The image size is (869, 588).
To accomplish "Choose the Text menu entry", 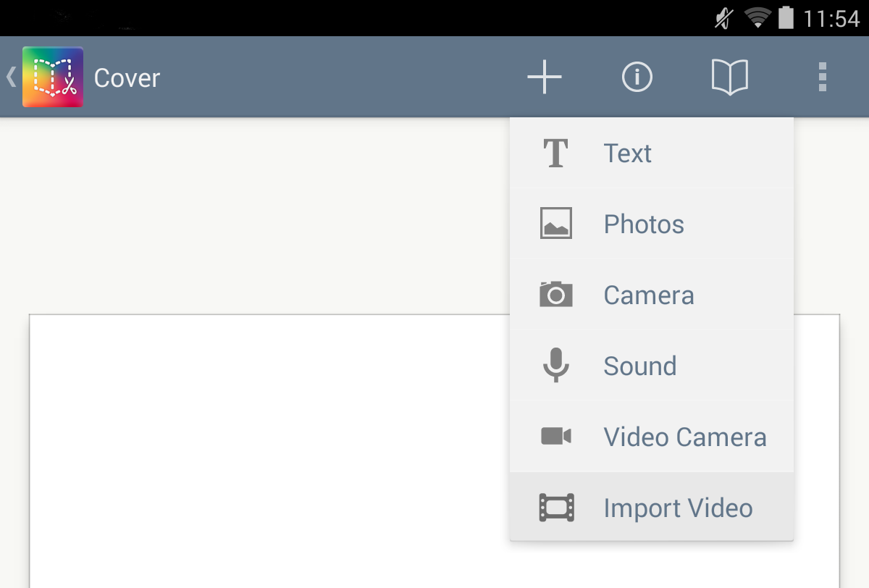I will pos(652,153).
